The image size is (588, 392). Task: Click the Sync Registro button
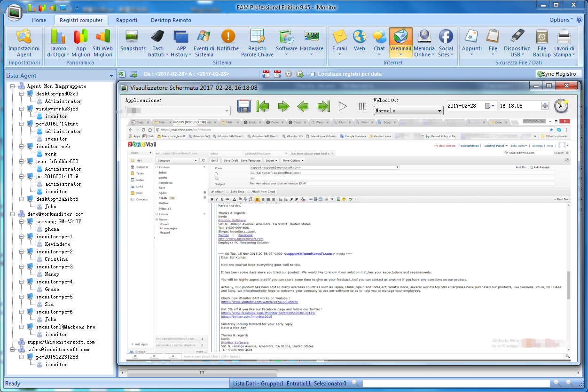point(558,74)
